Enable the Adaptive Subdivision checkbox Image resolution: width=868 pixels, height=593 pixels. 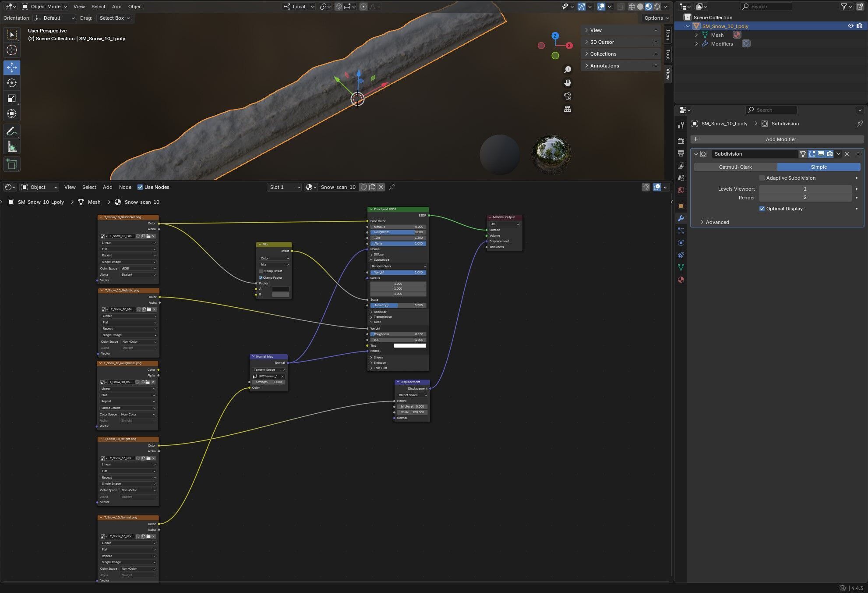[x=762, y=178]
